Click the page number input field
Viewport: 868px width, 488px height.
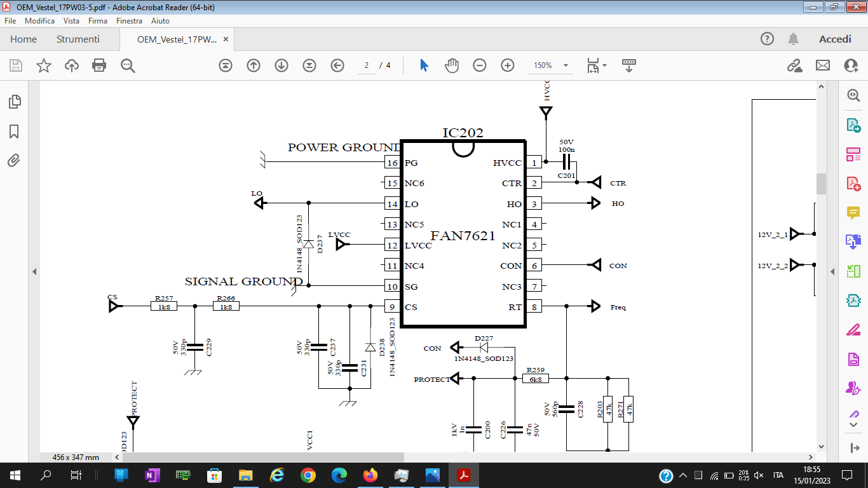pyautogui.click(x=367, y=65)
